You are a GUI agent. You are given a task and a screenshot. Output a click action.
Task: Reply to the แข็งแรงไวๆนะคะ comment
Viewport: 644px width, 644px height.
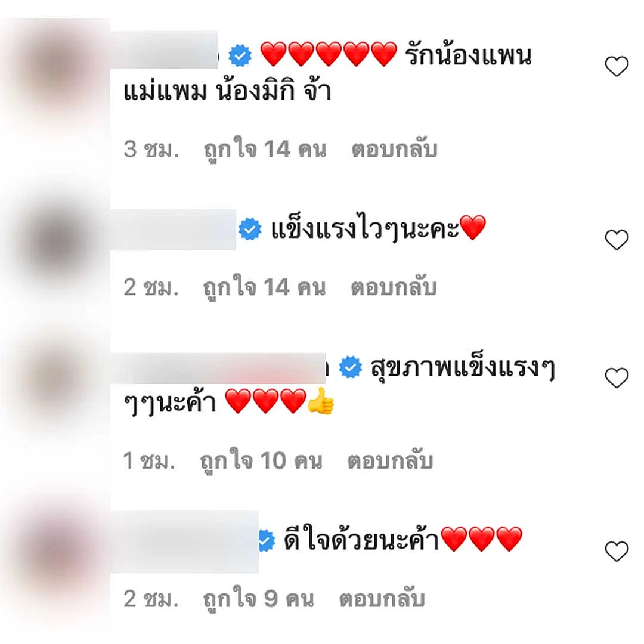(394, 287)
